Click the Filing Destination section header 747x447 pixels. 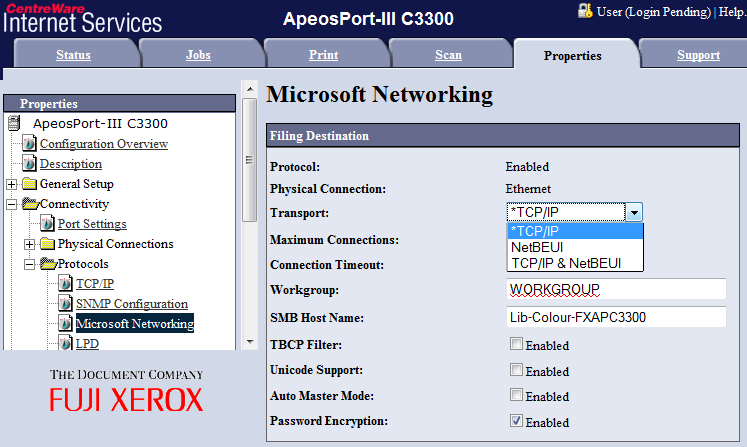[x=503, y=136]
